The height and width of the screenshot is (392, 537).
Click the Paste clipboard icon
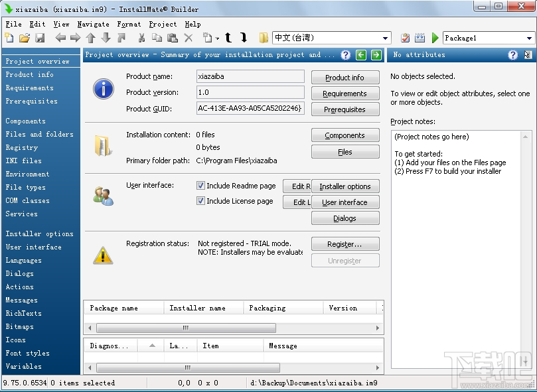coord(173,38)
